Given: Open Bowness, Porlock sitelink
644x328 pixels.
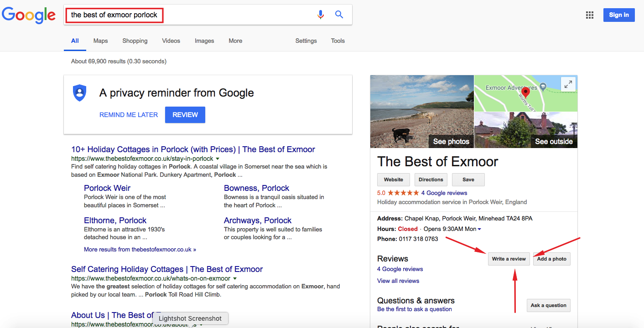Looking at the screenshot, I should (x=256, y=188).
